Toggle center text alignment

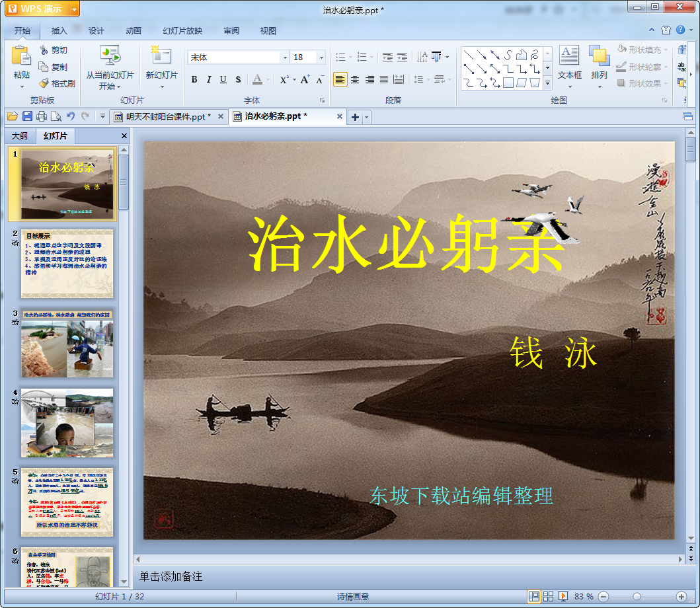tap(355, 79)
